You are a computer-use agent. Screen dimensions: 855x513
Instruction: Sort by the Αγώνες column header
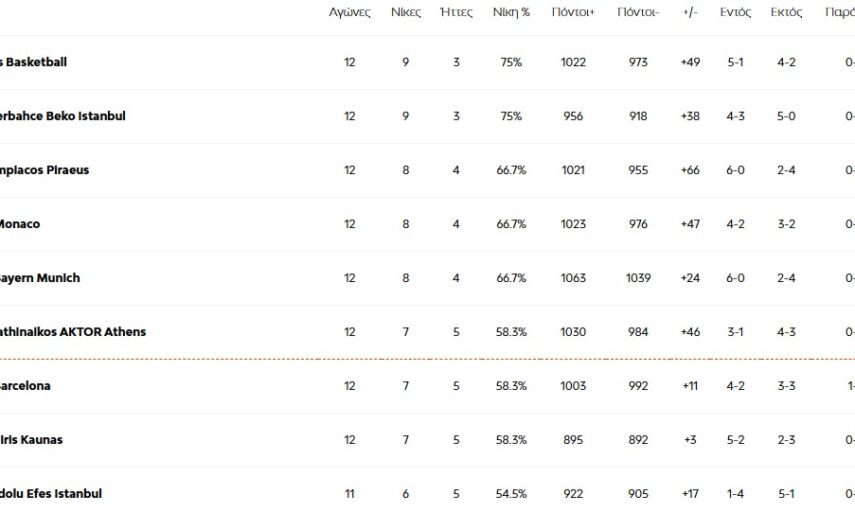pyautogui.click(x=349, y=13)
